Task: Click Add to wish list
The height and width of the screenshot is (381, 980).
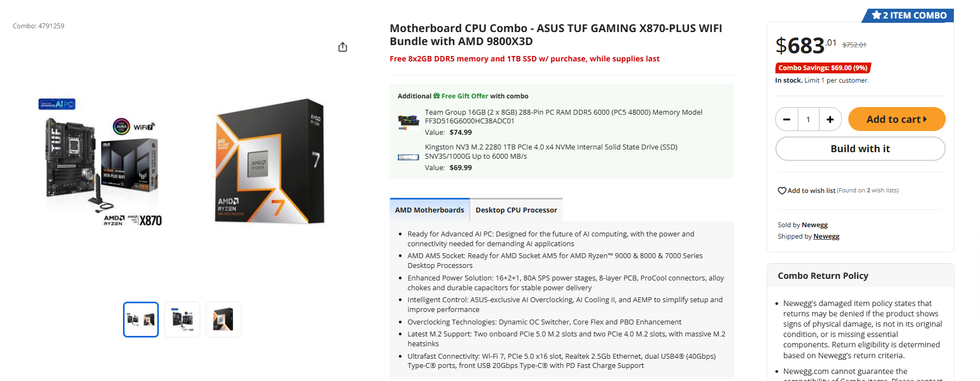Action: coord(811,190)
